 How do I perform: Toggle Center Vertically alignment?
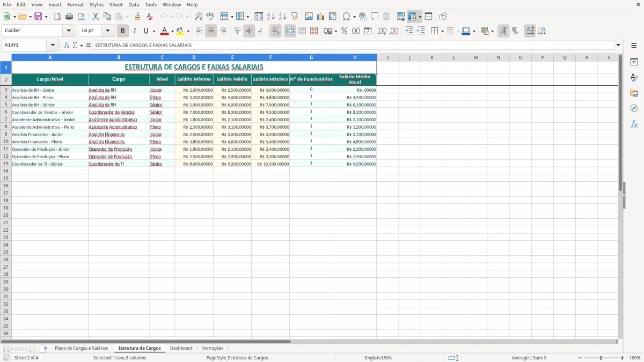[x=249, y=31]
